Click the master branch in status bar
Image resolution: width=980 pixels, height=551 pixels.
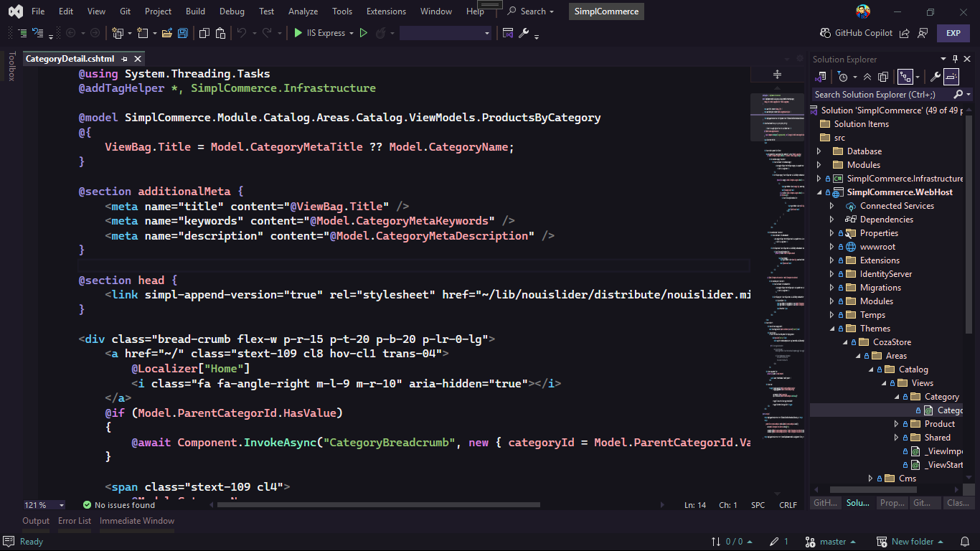tap(832, 542)
